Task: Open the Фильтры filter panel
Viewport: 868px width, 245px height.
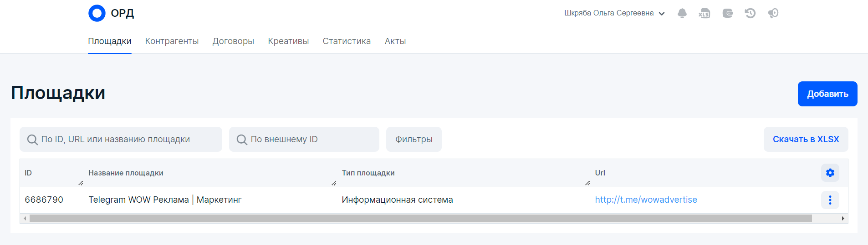Action: 414,140
